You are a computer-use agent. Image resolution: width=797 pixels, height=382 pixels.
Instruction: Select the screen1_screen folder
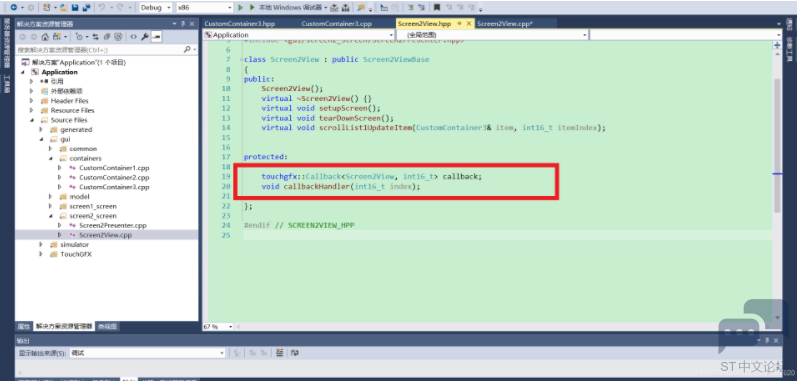coord(93,206)
